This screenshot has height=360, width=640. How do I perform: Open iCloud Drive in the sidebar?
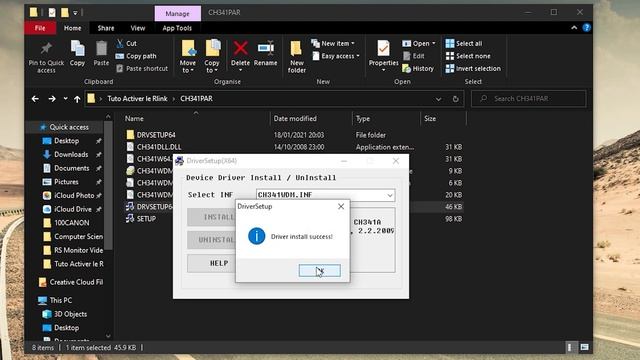tap(73, 209)
